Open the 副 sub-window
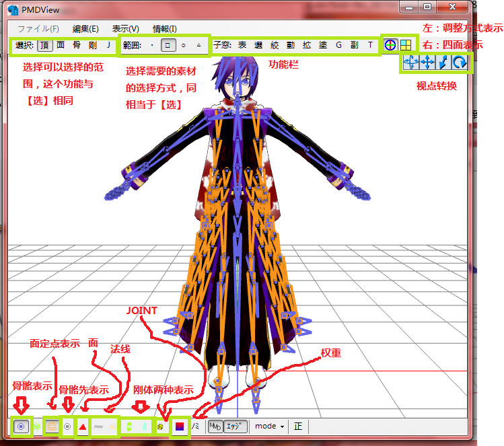504x446 pixels. [x=354, y=45]
